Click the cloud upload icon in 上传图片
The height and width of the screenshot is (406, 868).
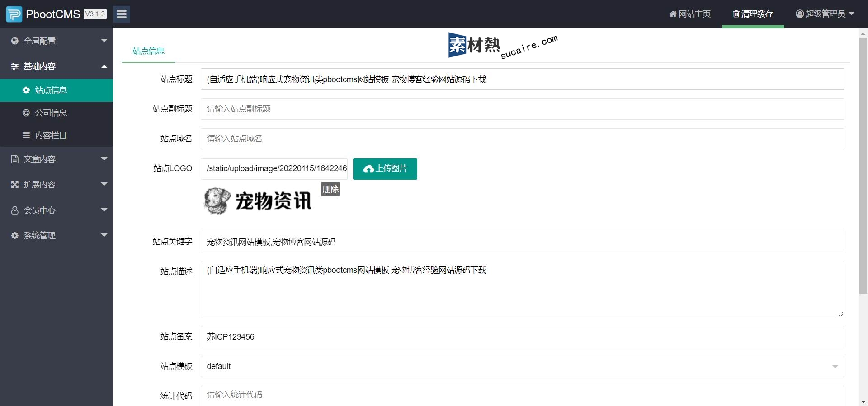(369, 169)
